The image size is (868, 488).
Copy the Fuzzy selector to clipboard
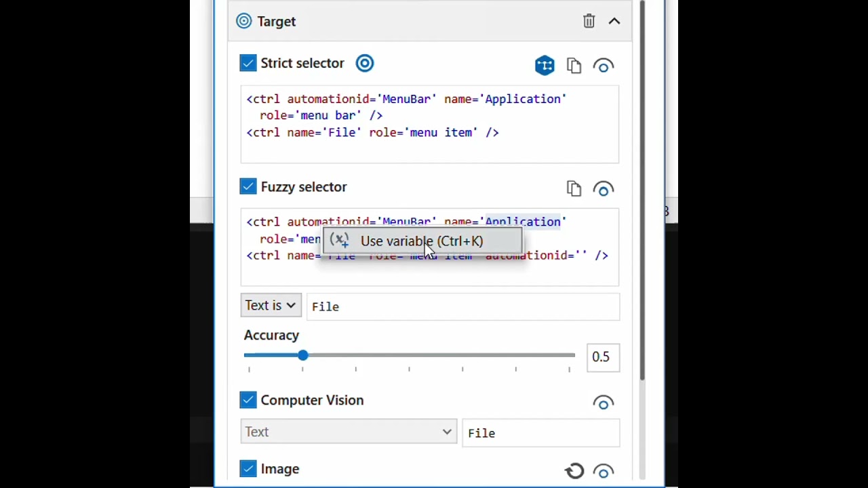pyautogui.click(x=574, y=188)
